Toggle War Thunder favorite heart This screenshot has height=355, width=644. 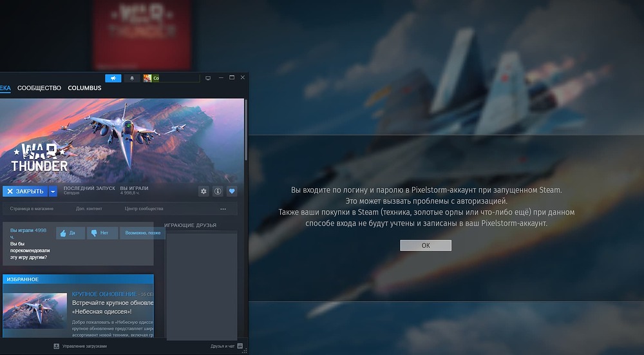(x=232, y=191)
